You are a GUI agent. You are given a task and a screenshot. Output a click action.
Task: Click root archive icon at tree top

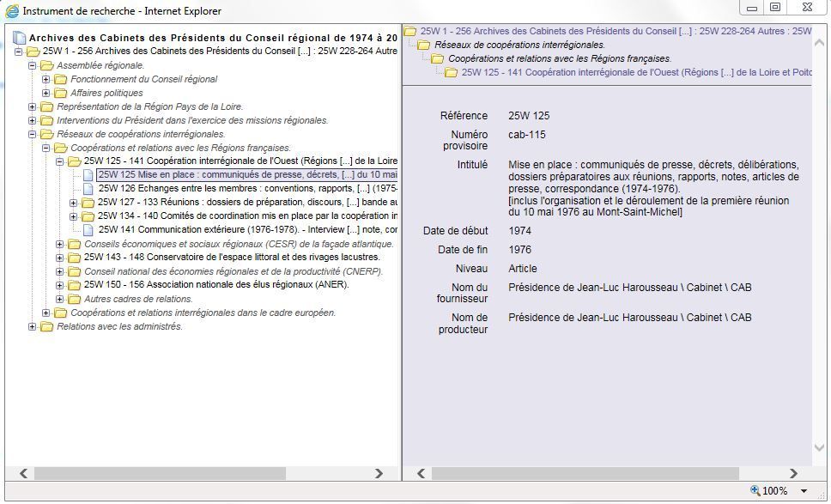19,38
